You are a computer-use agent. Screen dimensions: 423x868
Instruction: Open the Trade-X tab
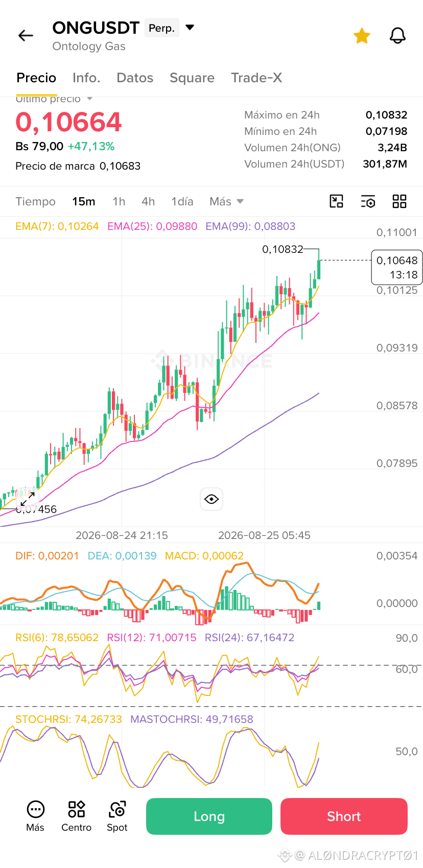pos(256,78)
